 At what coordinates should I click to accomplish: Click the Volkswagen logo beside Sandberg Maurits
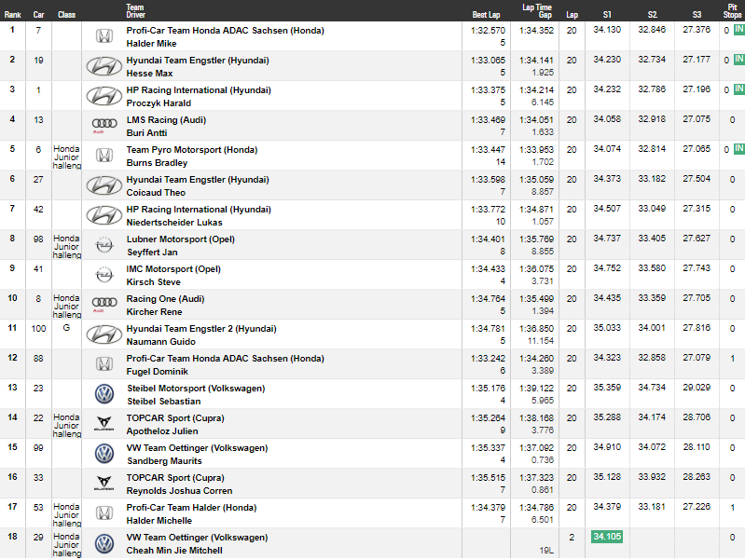click(104, 454)
